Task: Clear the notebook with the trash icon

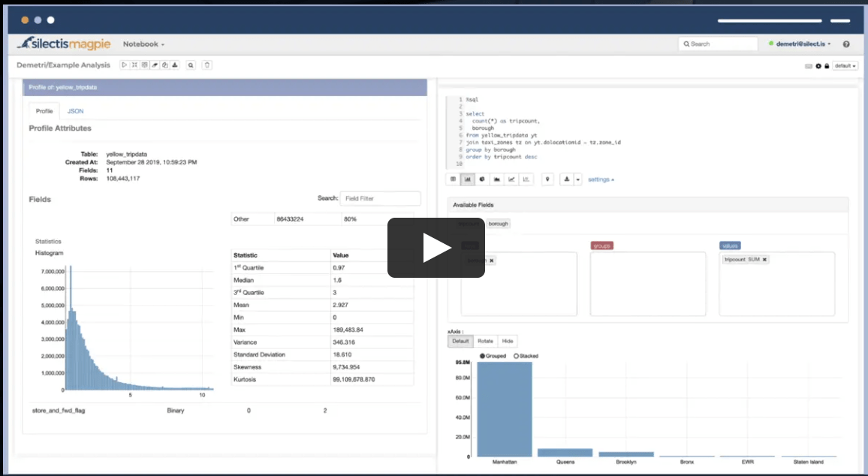Action: coord(206,65)
